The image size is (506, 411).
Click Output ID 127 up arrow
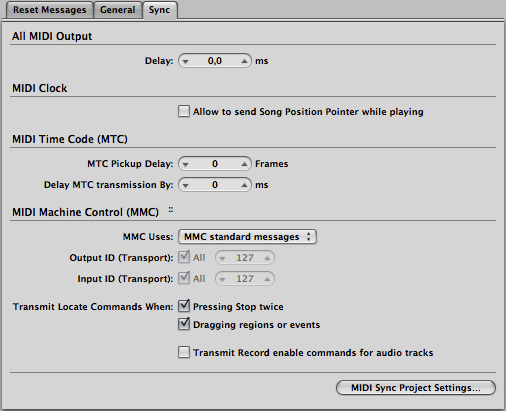point(267,258)
